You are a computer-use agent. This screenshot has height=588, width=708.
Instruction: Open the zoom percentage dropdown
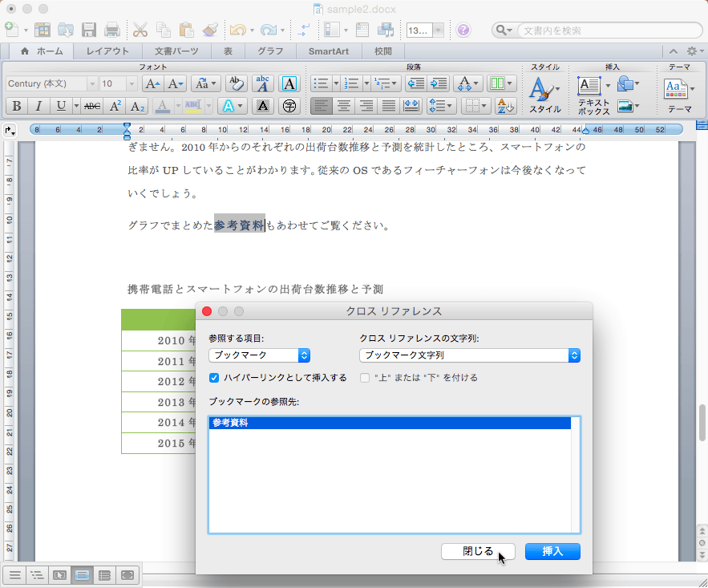(438, 30)
